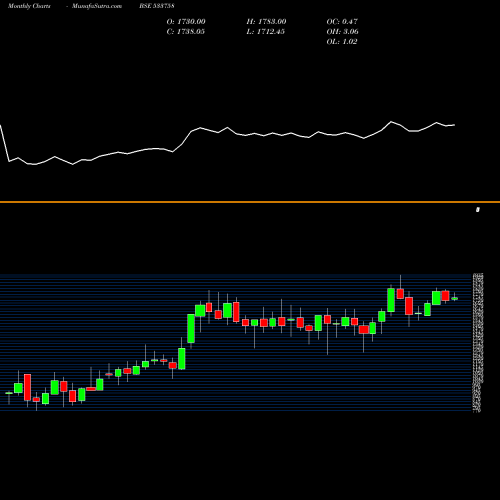Viewport: 500px width, 500px height.
Task: Select the OC: 0.47 percentage text
Action: click(x=342, y=22)
